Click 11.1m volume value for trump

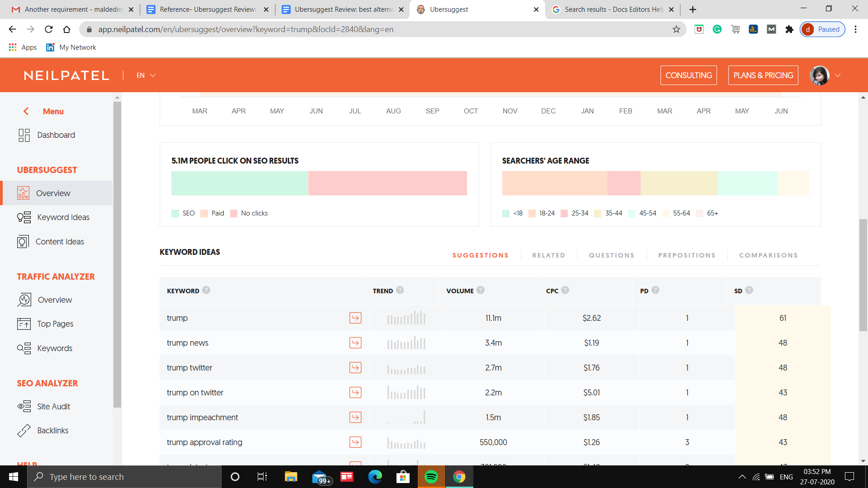(x=493, y=318)
